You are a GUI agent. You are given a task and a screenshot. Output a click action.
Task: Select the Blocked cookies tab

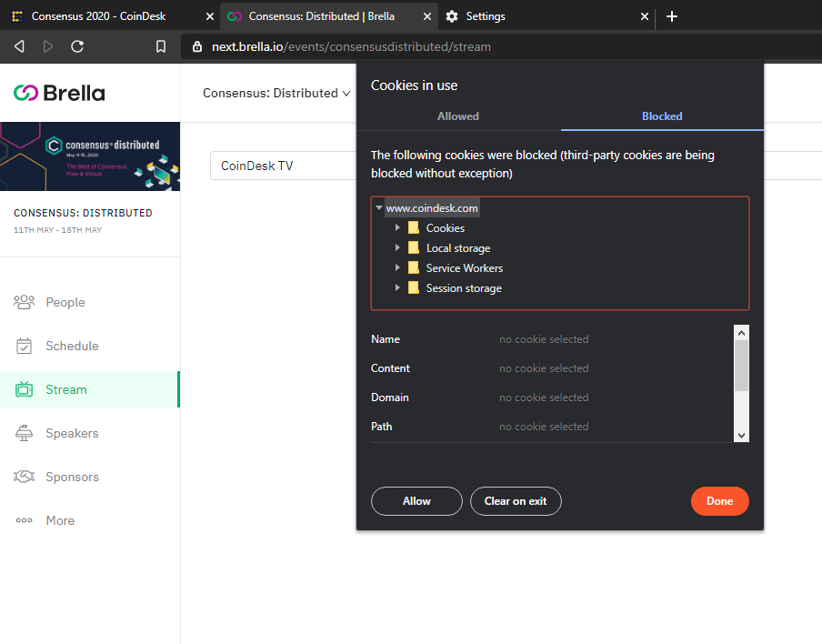point(662,116)
